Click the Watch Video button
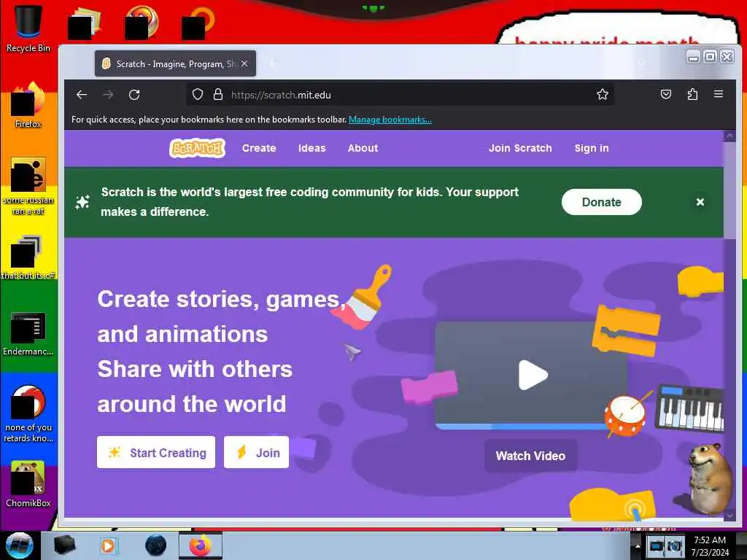Image resolution: width=747 pixels, height=560 pixels. coord(530,456)
